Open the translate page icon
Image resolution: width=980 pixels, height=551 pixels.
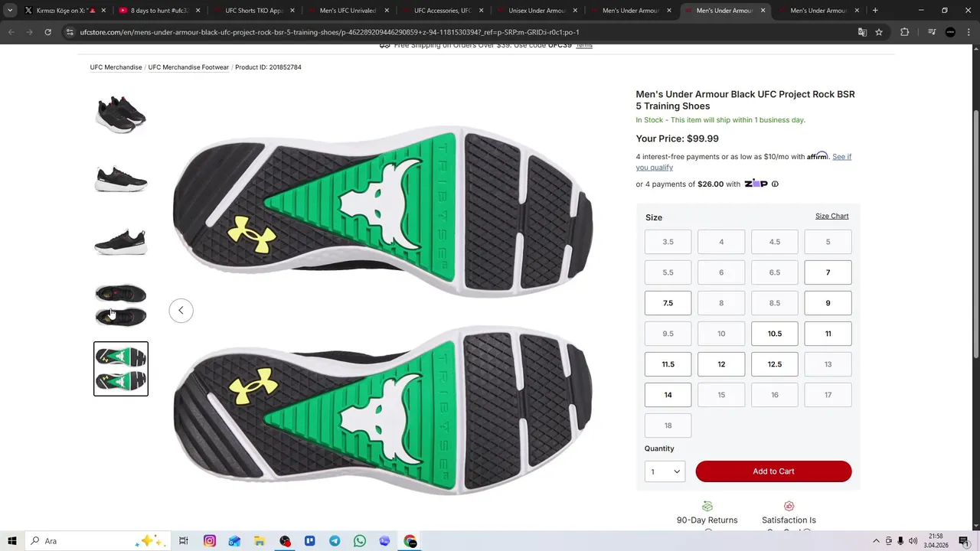coord(862,32)
